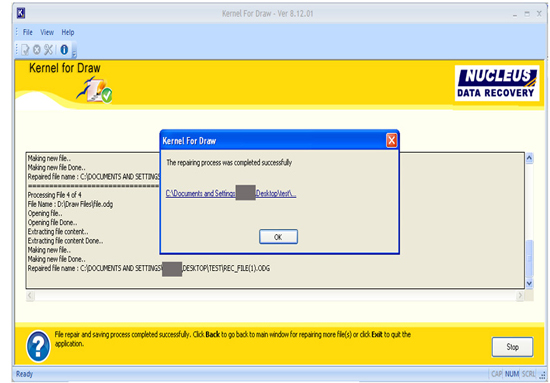Select the 'Extracting file content Done..' line
The image size is (550, 383).
click(66, 241)
